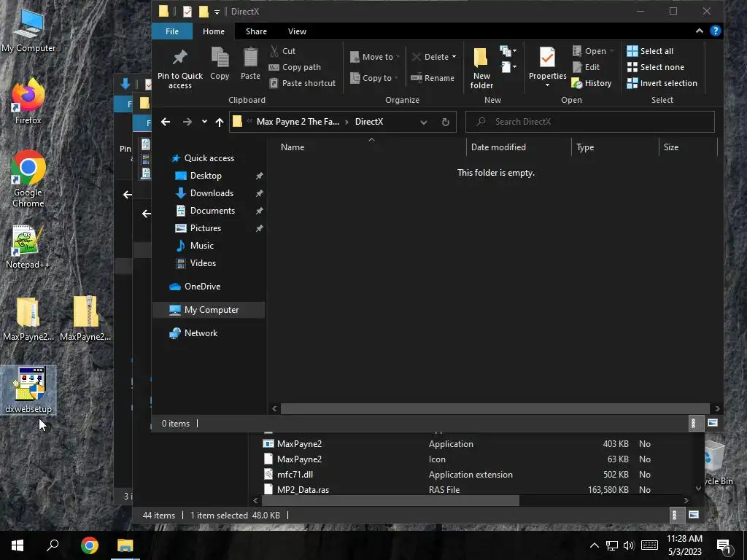Open the New item dropdown icon
This screenshot has height=560, width=747.
coord(508,51)
